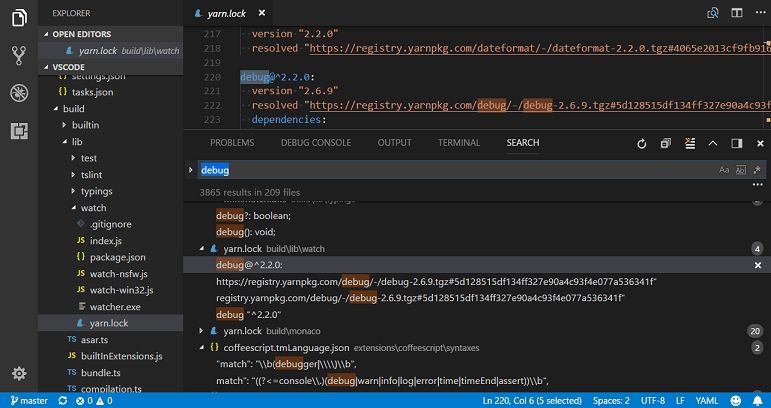
Task: Switch to the Output tab
Action: tap(394, 143)
